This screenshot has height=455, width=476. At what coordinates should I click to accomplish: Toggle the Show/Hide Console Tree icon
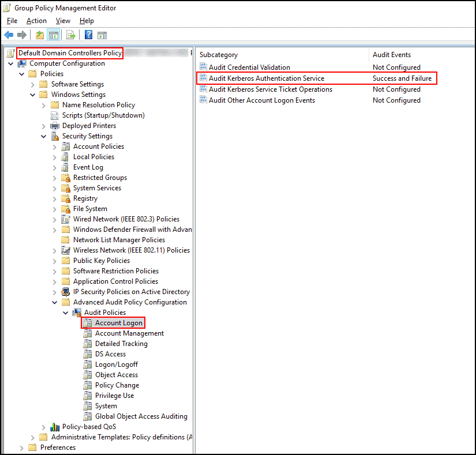pyautogui.click(x=54, y=35)
